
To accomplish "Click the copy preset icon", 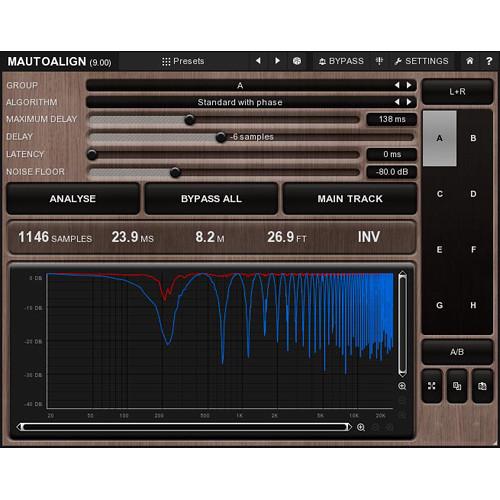I will [457, 386].
